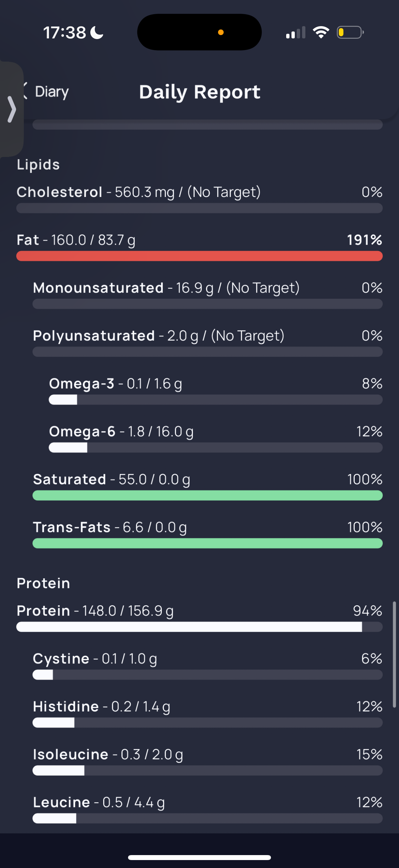Image resolution: width=399 pixels, height=868 pixels.
Task: Tap the Omega-3 progress bar
Action: 215,400
